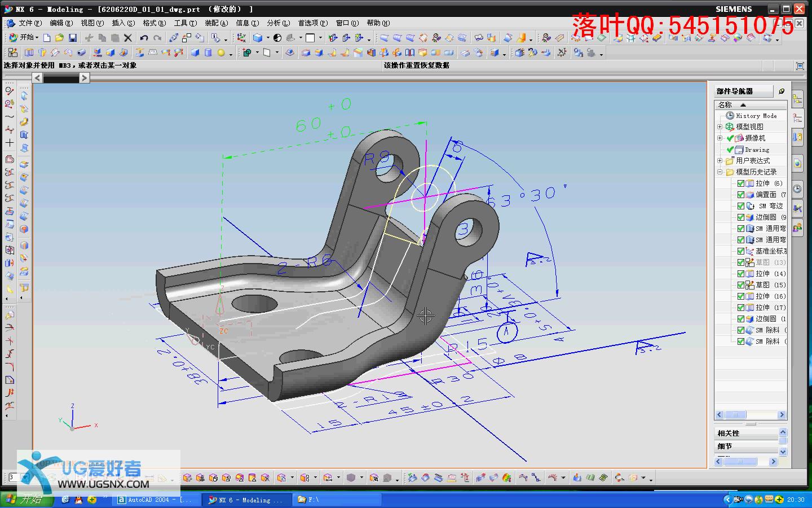
Task: Expand the 用户表达式 tree node
Action: coord(720,161)
